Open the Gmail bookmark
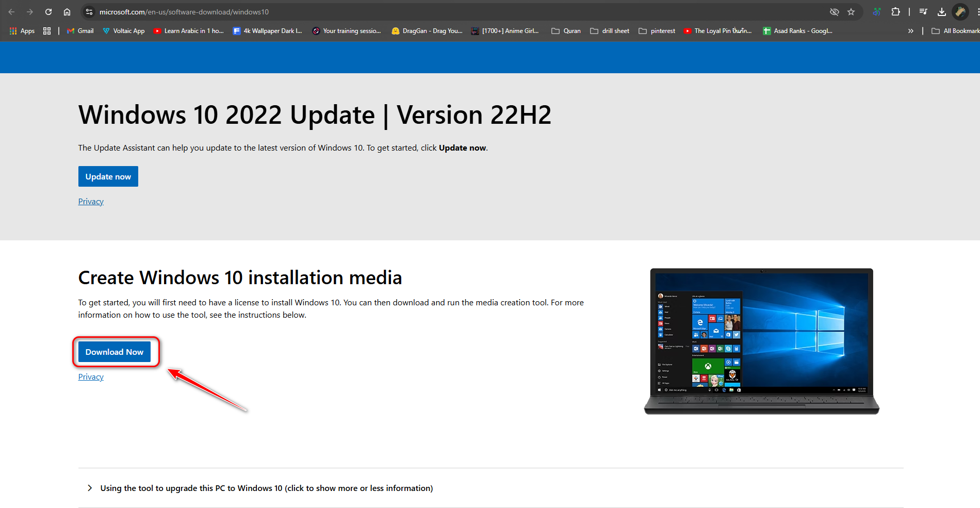The image size is (980, 508). (x=80, y=31)
